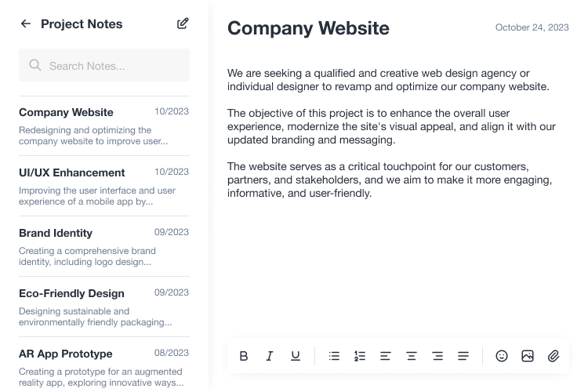This screenshot has height=392, width=588.
Task: Click the back arrow beside Project Notes
Action: coord(26,24)
